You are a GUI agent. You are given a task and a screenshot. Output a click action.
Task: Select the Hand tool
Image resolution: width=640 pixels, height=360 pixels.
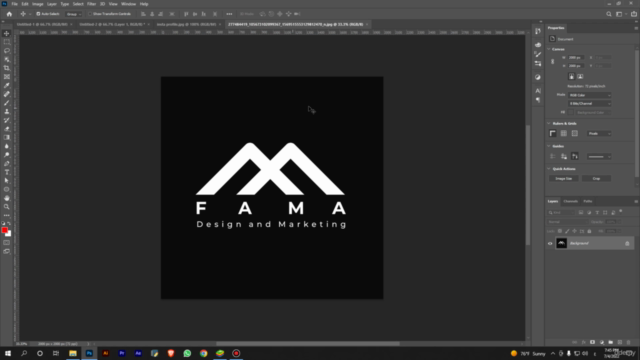click(x=7, y=198)
